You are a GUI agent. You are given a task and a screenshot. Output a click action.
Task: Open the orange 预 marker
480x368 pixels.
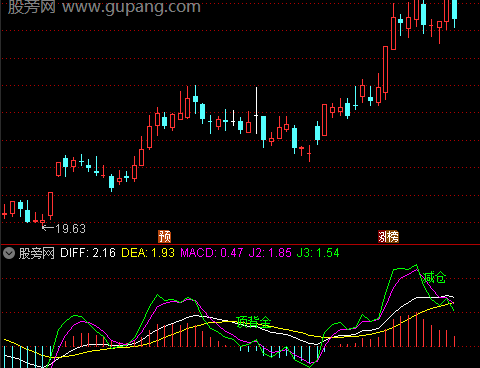[x=164, y=236]
